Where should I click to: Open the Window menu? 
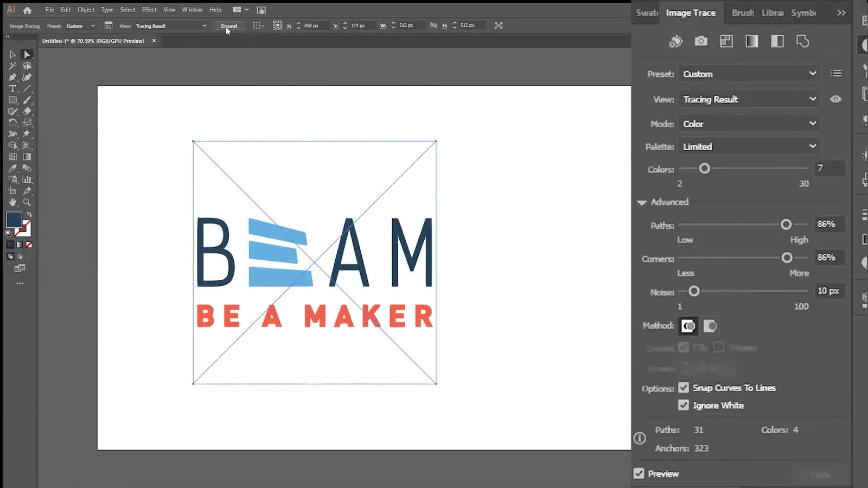point(192,10)
